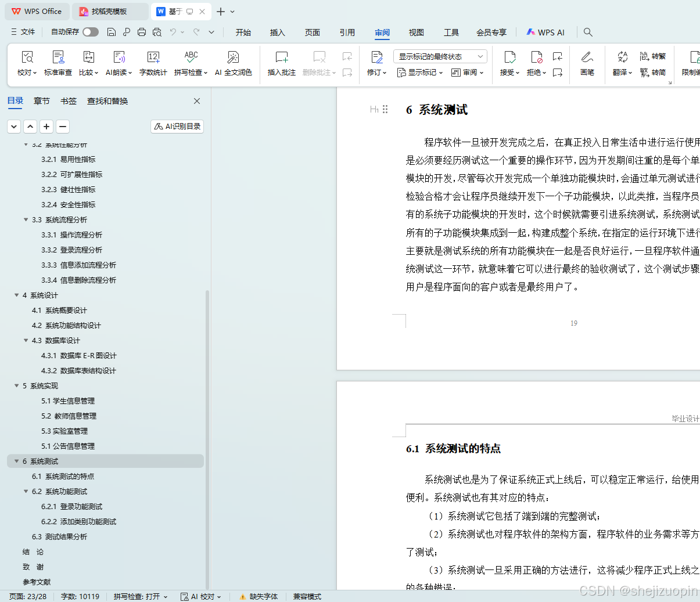The width and height of the screenshot is (700, 602).
Task: Collapse the 4.3 数据库设计 outline node
Action: [x=26, y=340]
